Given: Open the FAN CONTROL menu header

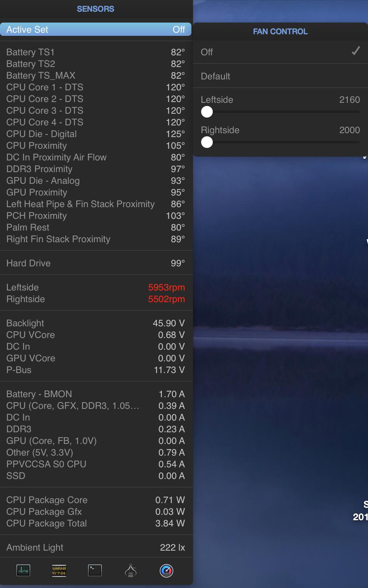Looking at the screenshot, I should (280, 32).
